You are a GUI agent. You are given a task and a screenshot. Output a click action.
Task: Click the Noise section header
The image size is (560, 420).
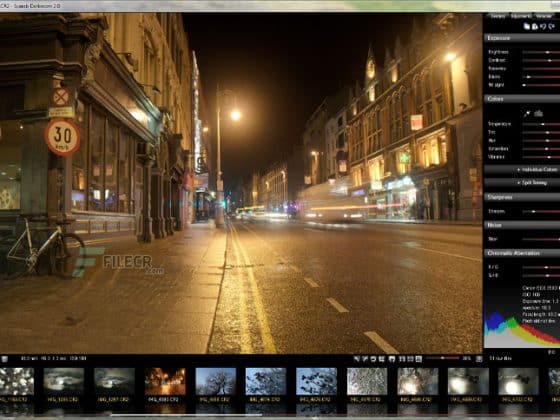[x=522, y=225]
